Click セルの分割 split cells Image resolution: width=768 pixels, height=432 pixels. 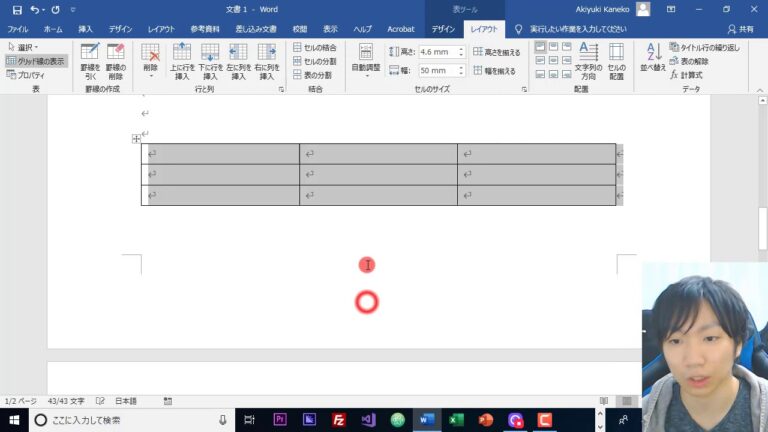[315, 61]
